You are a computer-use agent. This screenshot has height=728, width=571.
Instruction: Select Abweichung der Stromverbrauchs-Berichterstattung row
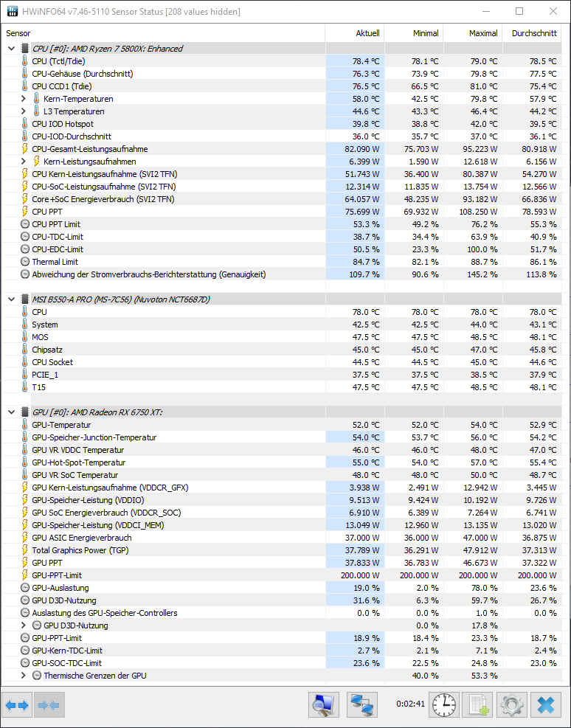coord(281,274)
